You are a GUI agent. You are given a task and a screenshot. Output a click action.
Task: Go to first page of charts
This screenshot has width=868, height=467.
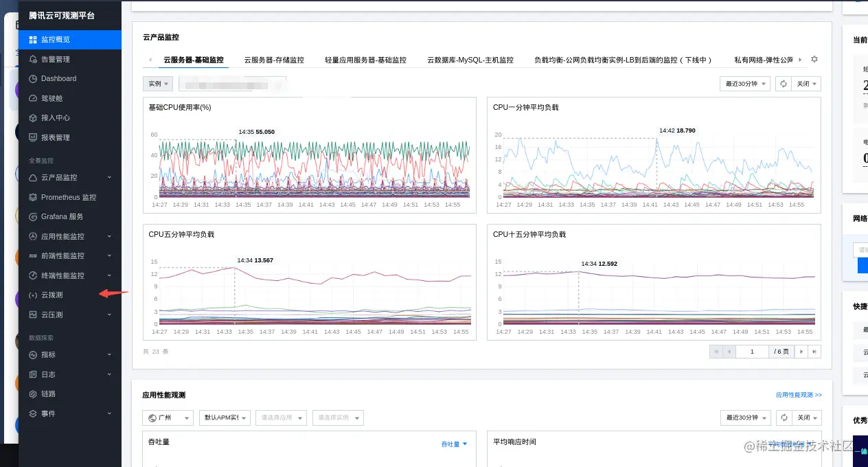[x=716, y=352]
